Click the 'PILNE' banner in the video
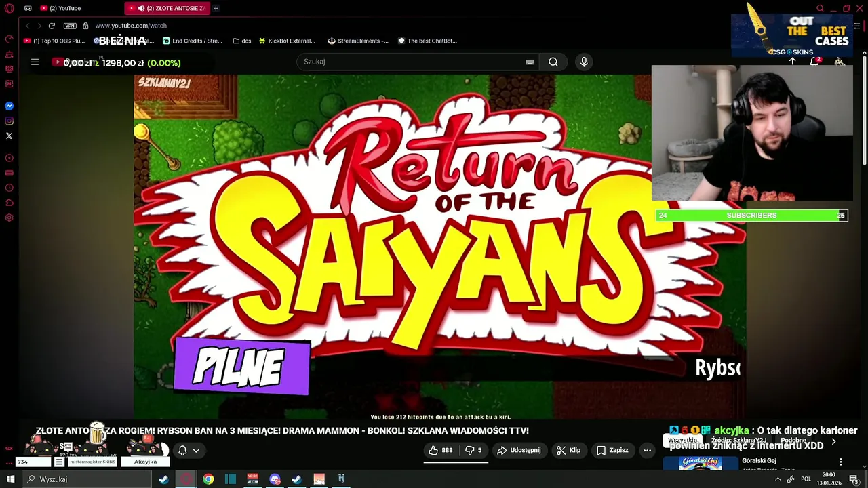Image resolution: width=868 pixels, height=488 pixels. pyautogui.click(x=242, y=366)
